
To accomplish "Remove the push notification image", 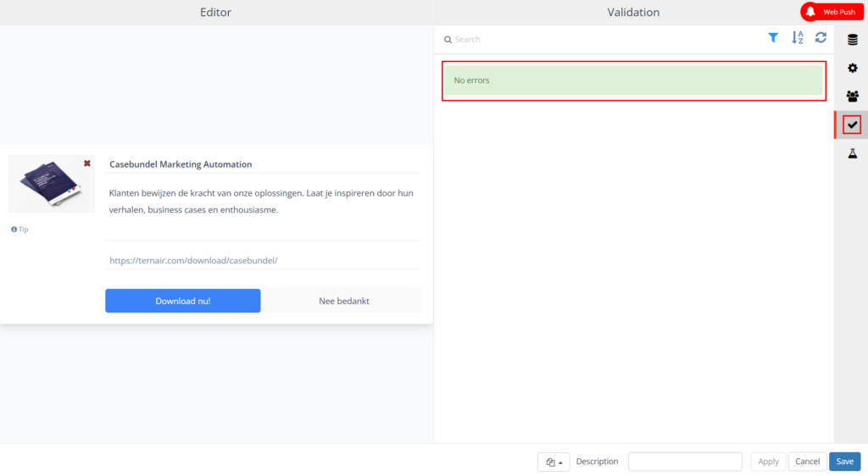I will click(86, 163).
